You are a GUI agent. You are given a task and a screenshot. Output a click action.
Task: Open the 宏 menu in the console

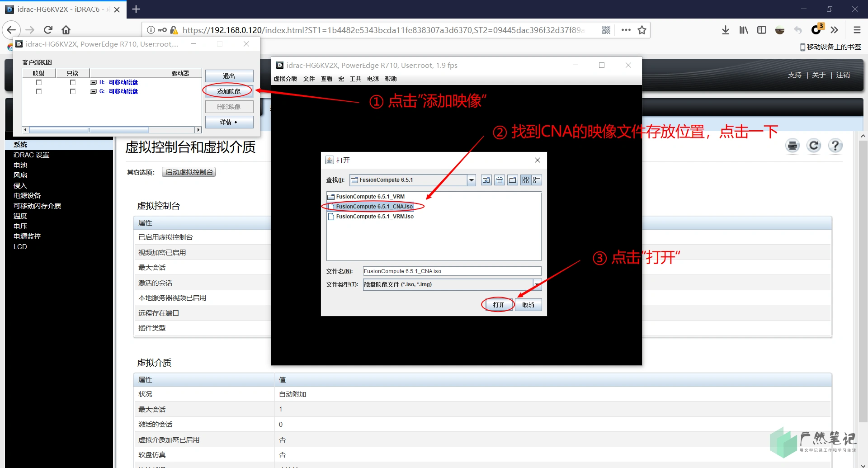pyautogui.click(x=341, y=79)
